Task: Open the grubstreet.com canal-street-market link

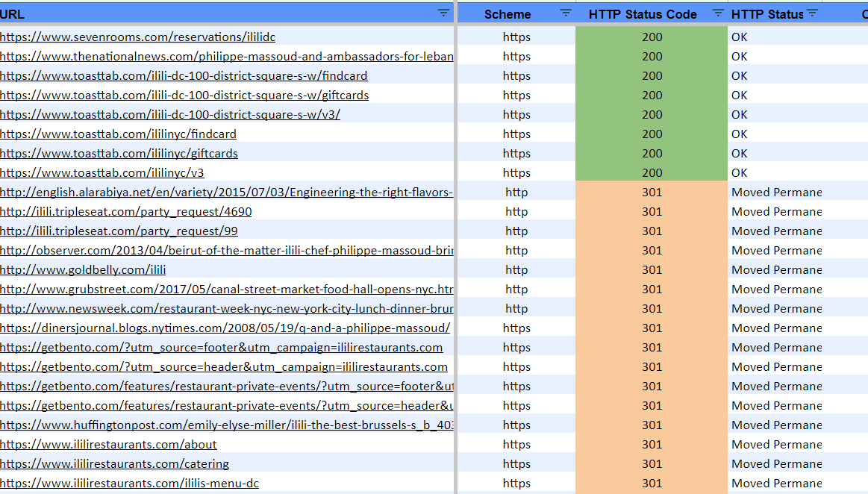Action: pos(227,289)
